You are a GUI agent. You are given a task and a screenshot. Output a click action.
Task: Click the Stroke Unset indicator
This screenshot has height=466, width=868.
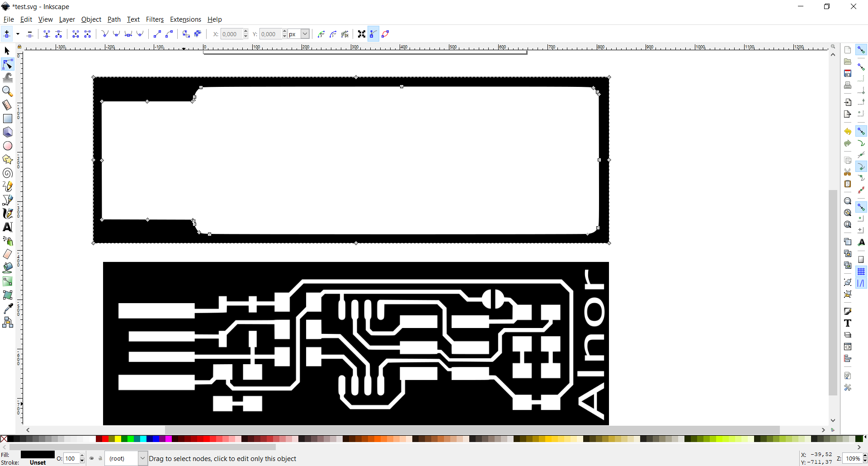point(38,462)
